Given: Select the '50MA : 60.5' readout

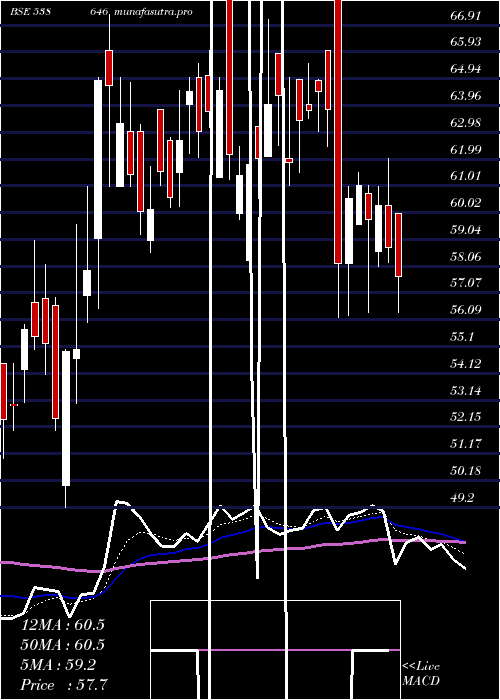Looking at the screenshot, I should coord(63,645).
